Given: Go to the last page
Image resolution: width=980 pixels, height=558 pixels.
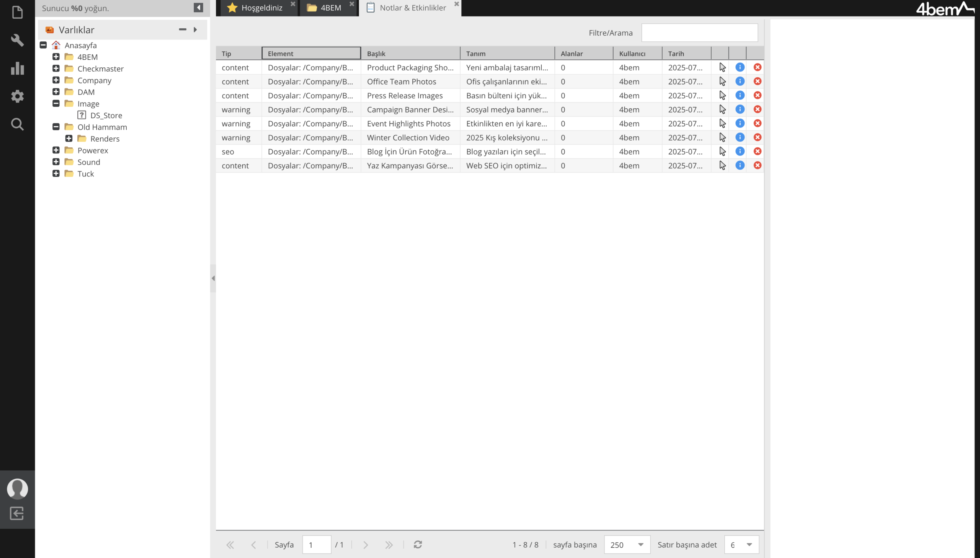Looking at the screenshot, I should pyautogui.click(x=389, y=545).
